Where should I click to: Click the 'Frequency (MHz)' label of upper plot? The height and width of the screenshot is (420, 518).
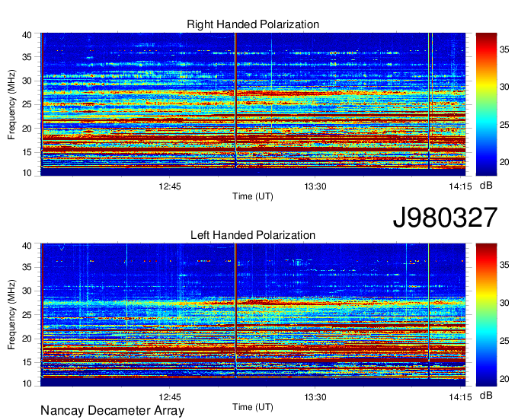point(11,104)
